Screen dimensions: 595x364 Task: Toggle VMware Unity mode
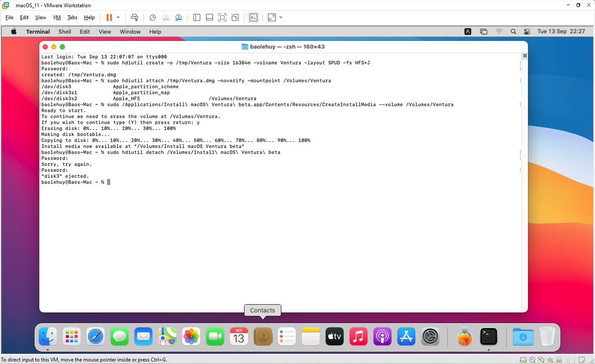(235, 18)
